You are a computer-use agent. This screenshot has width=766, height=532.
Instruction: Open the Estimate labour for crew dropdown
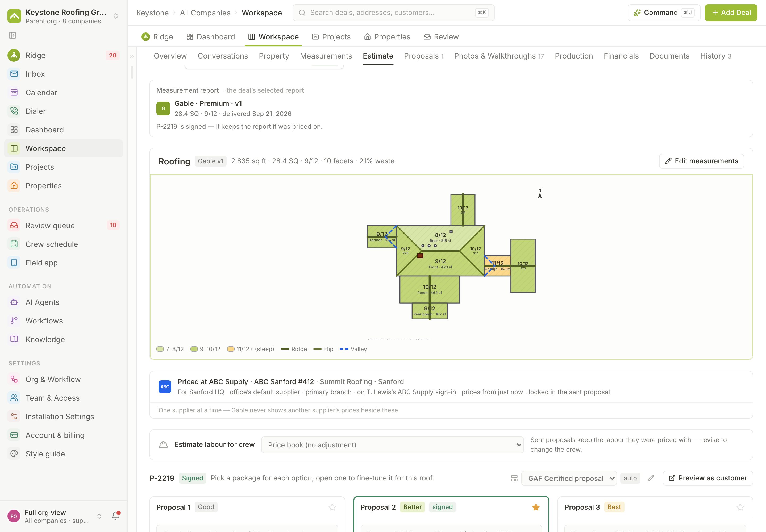click(392, 445)
